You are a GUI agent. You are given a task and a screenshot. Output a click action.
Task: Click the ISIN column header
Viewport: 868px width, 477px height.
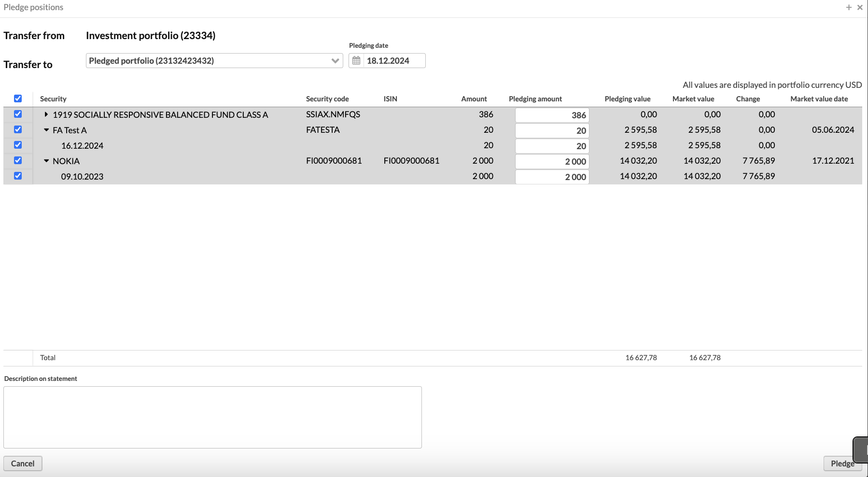point(391,99)
